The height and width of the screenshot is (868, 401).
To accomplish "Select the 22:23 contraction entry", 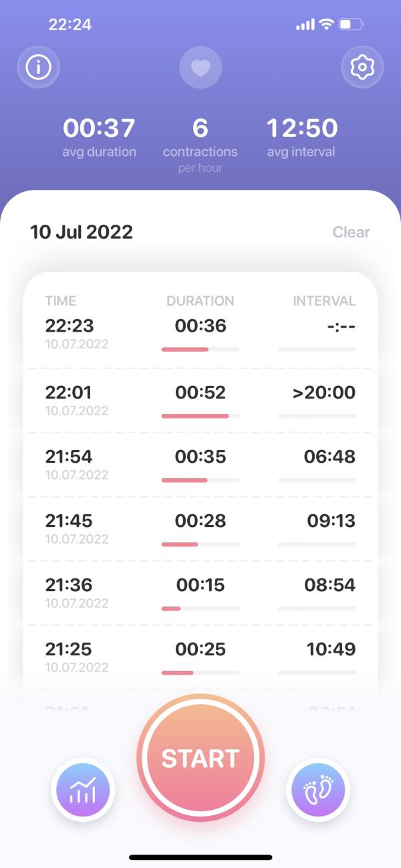I will point(200,334).
